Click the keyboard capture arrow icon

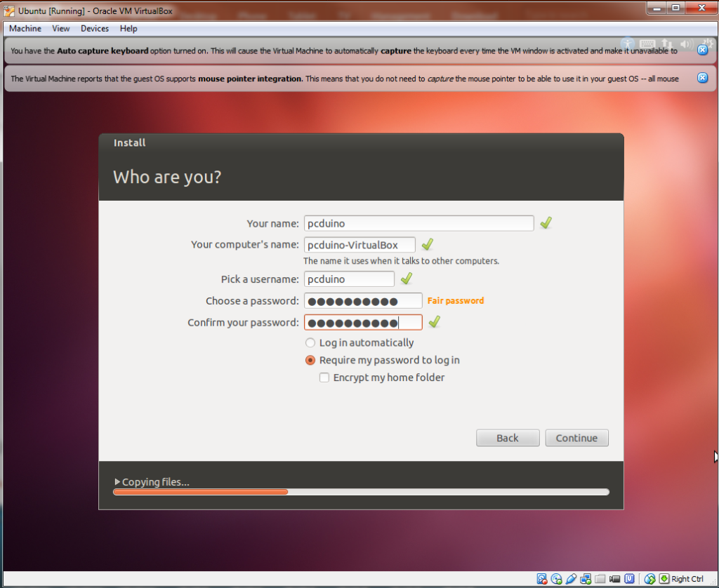[664, 579]
